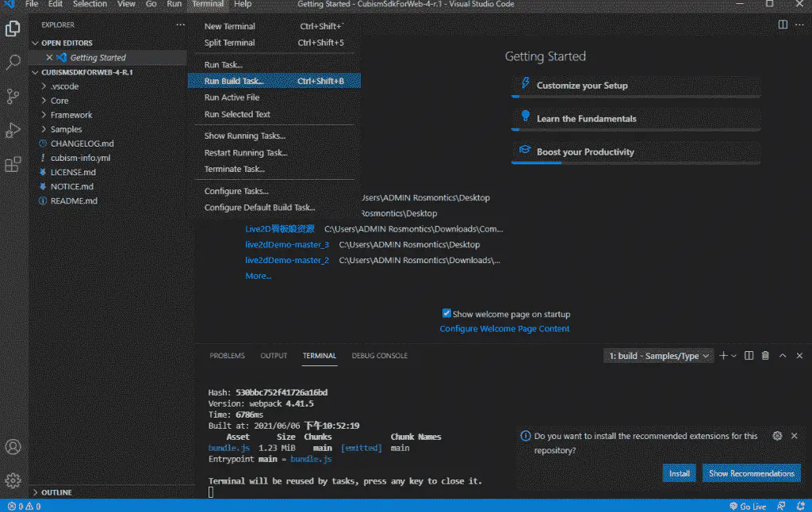Choose New Terminal from the menu
The width and height of the screenshot is (812, 512).
(274, 26)
